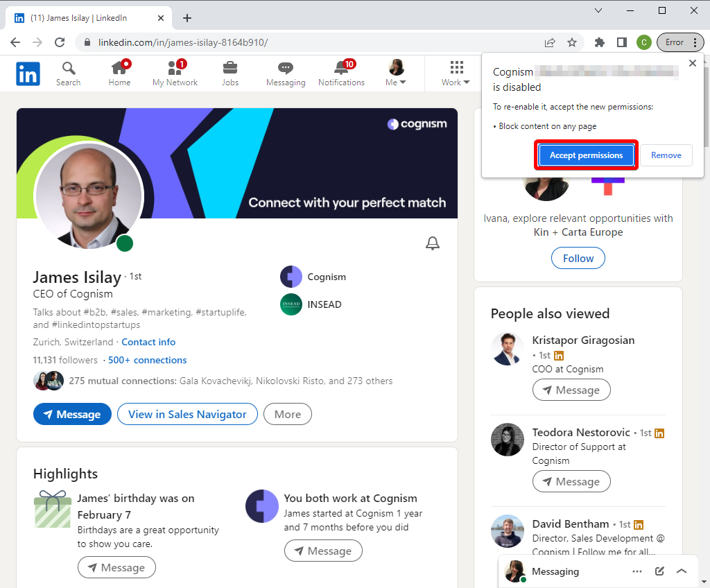The width and height of the screenshot is (710, 588).
Task: Message James about his birthday
Action: point(116,568)
